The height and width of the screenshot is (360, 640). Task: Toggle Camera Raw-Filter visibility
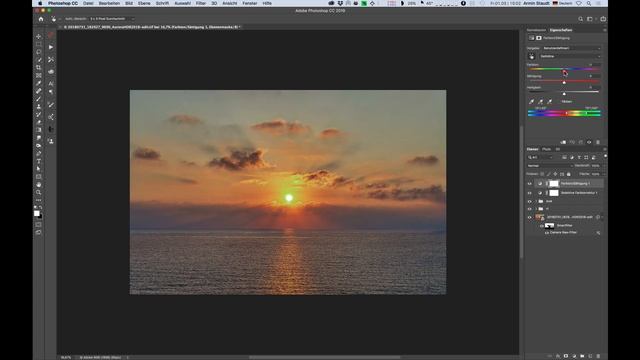[x=547, y=233]
